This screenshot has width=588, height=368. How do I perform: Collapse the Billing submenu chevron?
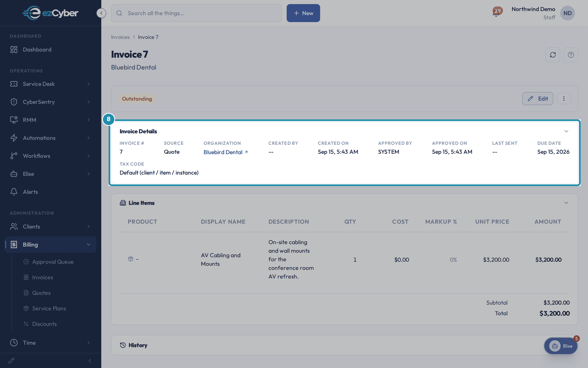(88, 244)
